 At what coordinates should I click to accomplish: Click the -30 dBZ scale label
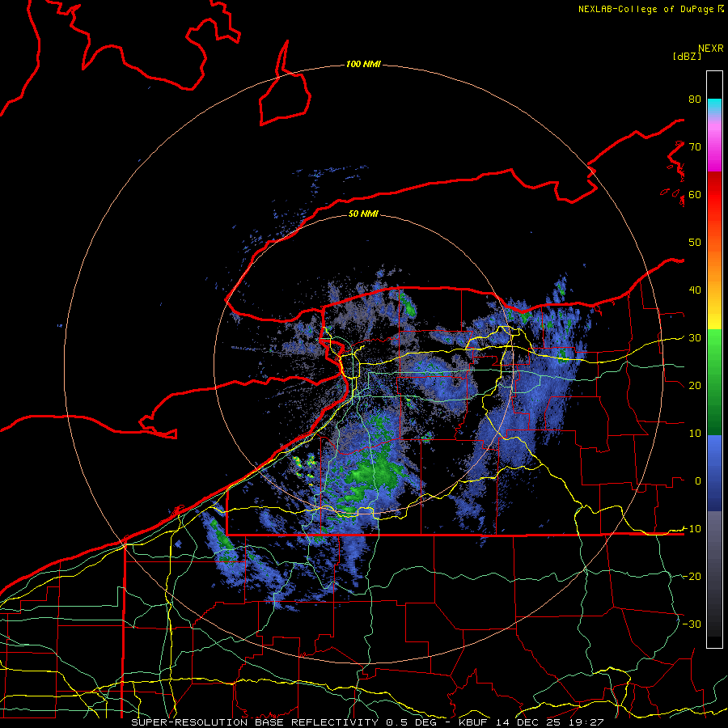(x=691, y=624)
